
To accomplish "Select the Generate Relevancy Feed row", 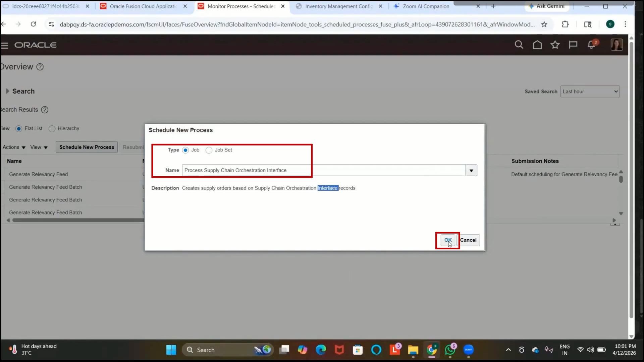I will point(38,174).
